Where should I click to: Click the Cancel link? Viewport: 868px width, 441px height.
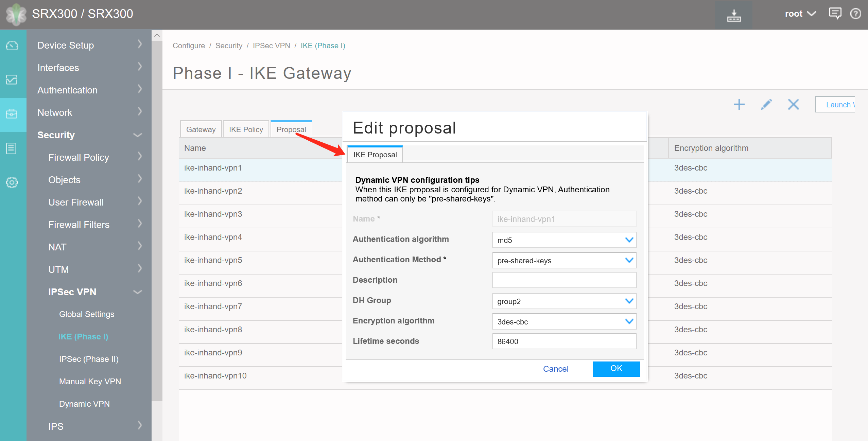pyautogui.click(x=555, y=369)
